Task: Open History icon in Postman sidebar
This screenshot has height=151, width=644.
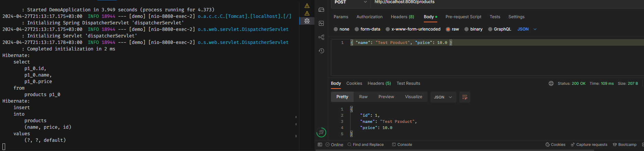Action: pos(321,51)
